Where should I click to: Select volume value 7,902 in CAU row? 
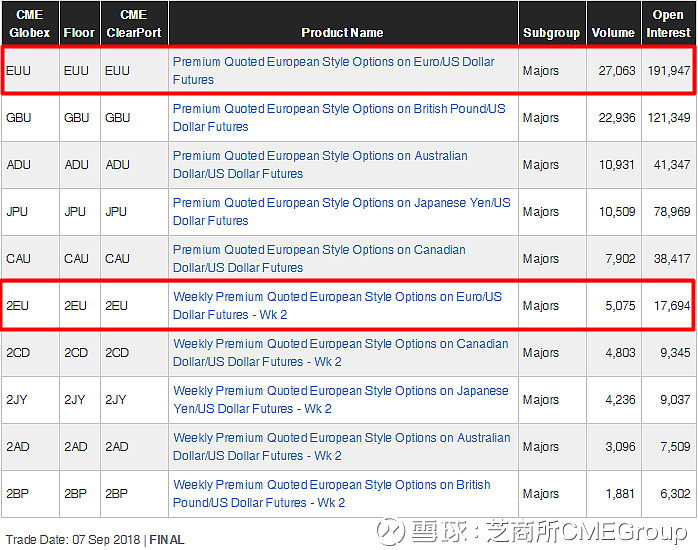(620, 259)
